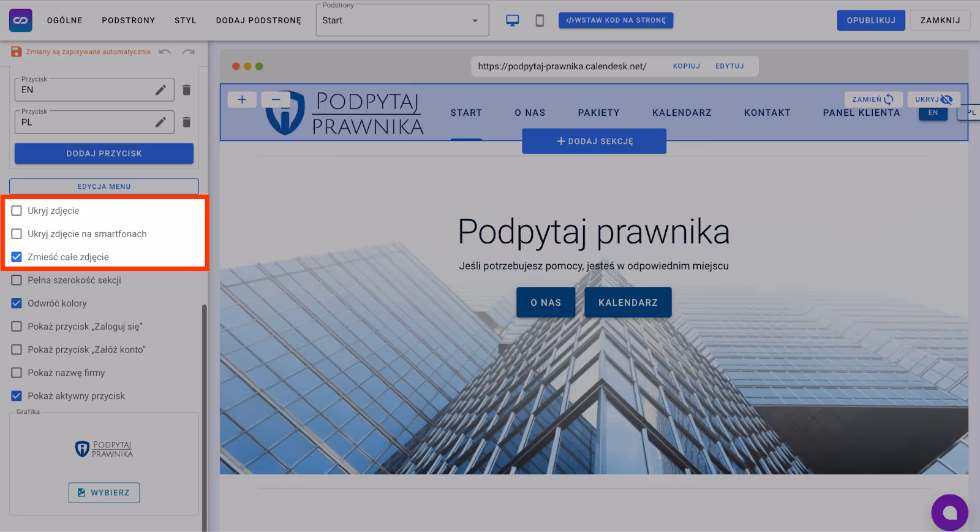The width and height of the screenshot is (980, 532).
Task: Click KOPIUJ next to the URL
Action: click(686, 66)
